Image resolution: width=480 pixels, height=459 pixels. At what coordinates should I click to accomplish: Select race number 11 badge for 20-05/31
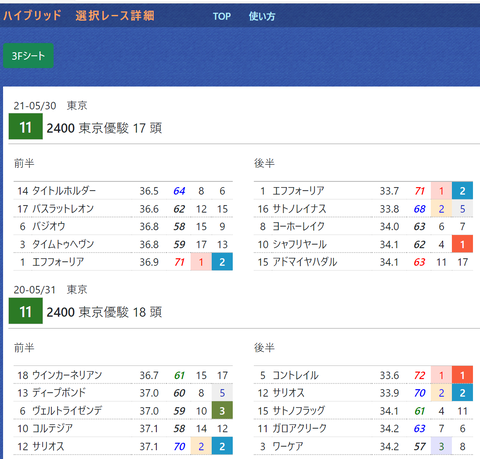coord(26,311)
